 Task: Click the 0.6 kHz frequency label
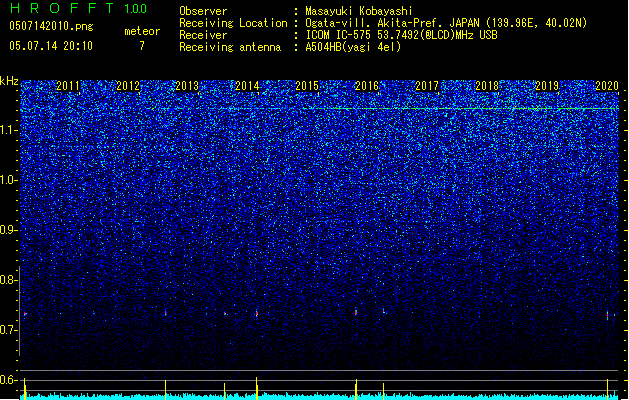click(9, 380)
